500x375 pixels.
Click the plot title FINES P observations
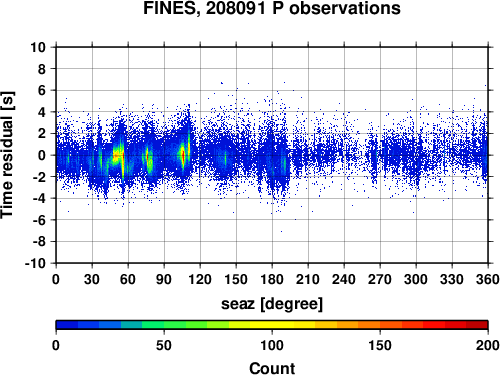(272, 8)
